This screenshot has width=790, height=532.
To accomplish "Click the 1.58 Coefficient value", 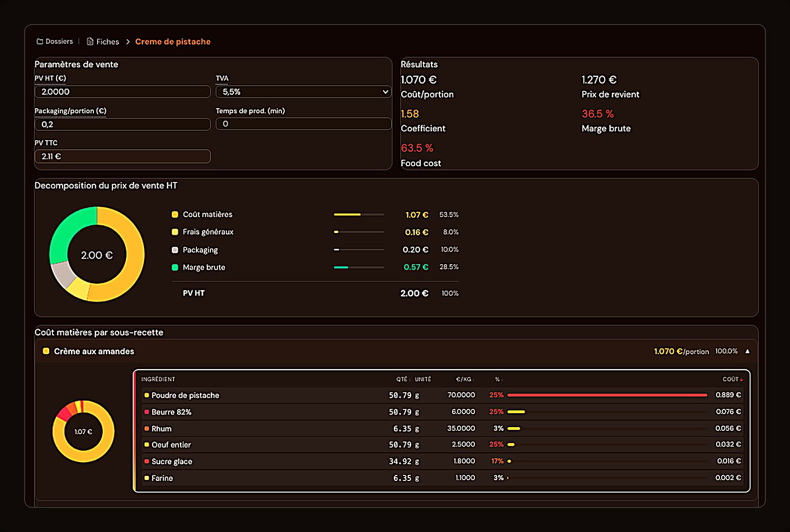I will click(410, 114).
